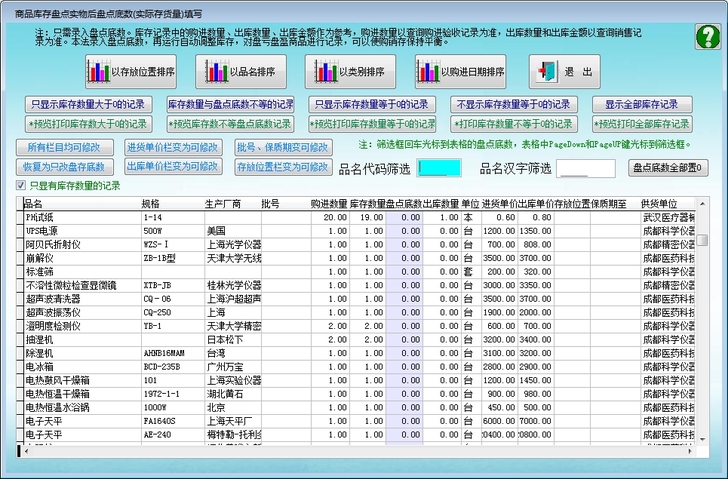
Task: Click *预览库存数不等盘点底数记录 button
Action: (x=230, y=124)
